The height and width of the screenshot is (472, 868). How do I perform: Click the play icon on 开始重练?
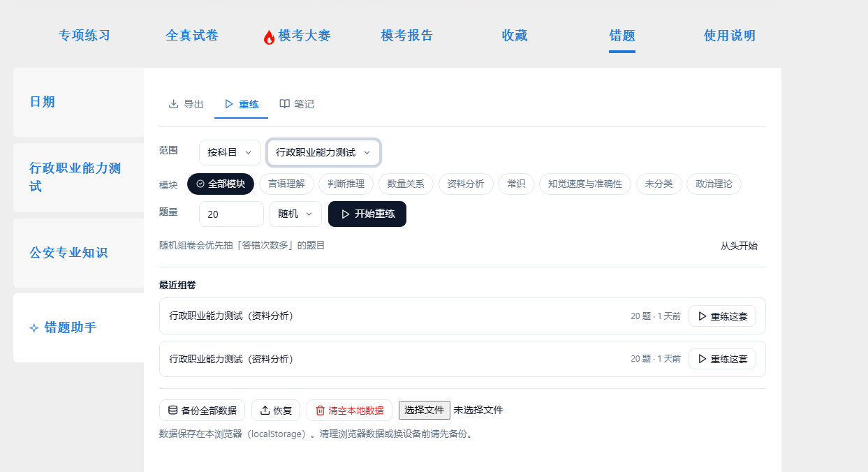click(345, 214)
